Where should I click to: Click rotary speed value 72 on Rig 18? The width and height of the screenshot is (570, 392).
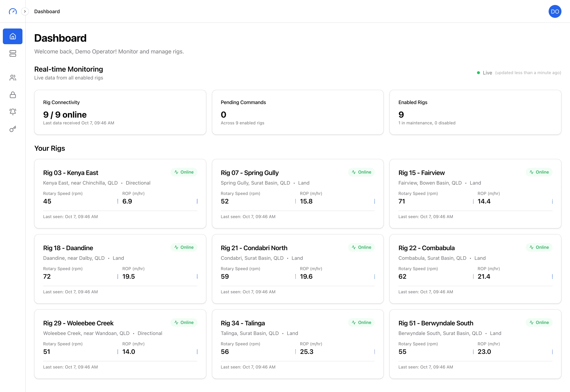[x=47, y=277]
